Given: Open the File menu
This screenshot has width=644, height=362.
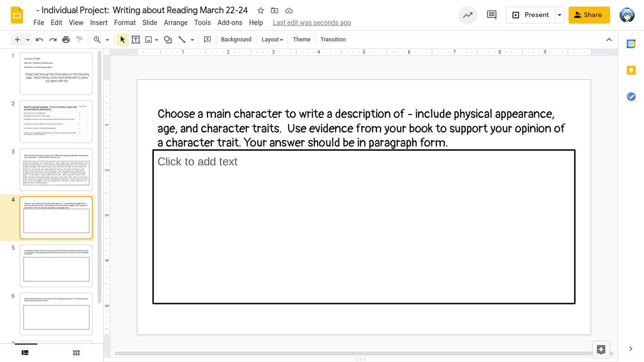Looking at the screenshot, I should 39,23.
